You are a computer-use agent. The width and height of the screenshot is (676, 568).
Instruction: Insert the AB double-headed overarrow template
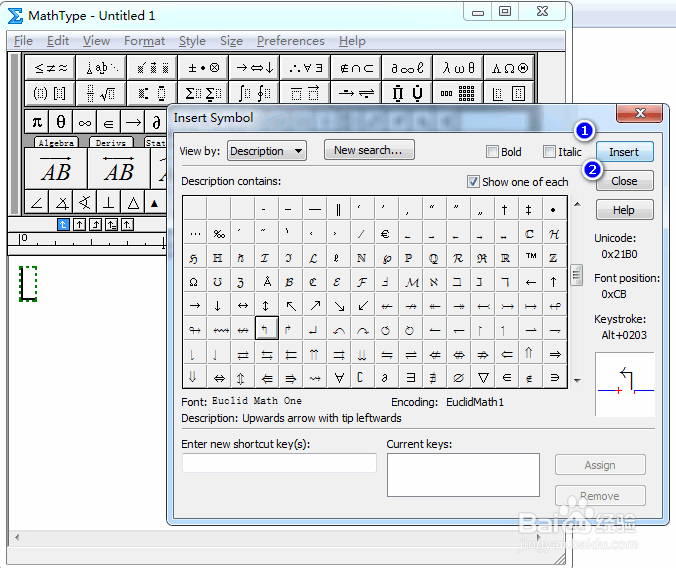[x=119, y=169]
